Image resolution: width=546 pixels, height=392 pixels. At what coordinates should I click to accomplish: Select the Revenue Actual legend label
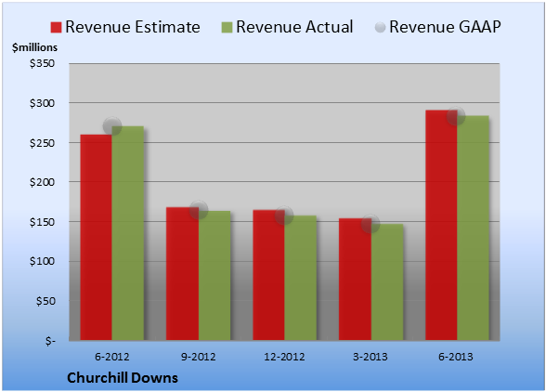click(294, 27)
